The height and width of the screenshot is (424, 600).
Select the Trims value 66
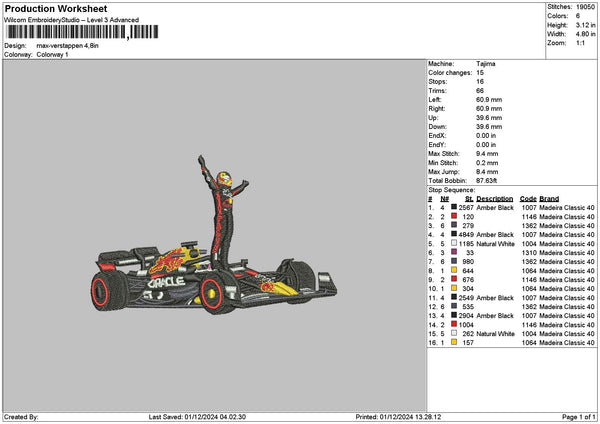(480, 91)
